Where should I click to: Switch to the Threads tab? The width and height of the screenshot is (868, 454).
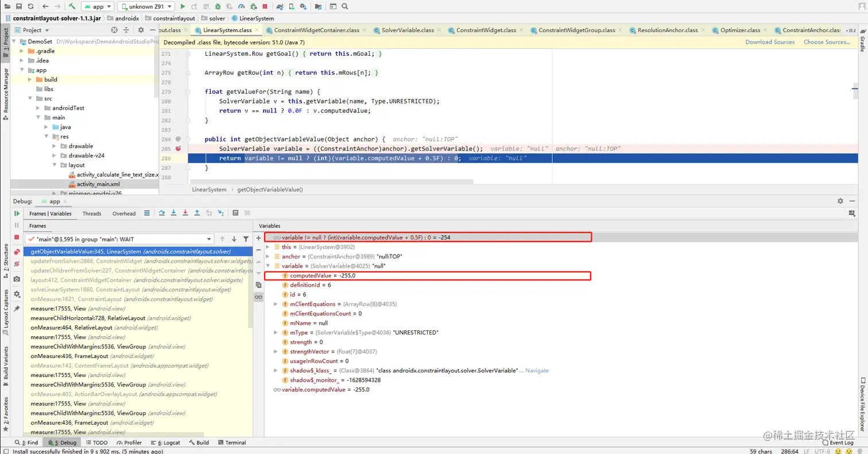coord(92,214)
